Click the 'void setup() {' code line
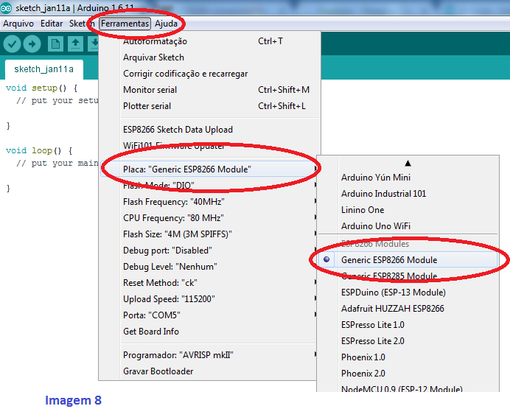The height and width of the screenshot is (420, 510). coord(41,88)
